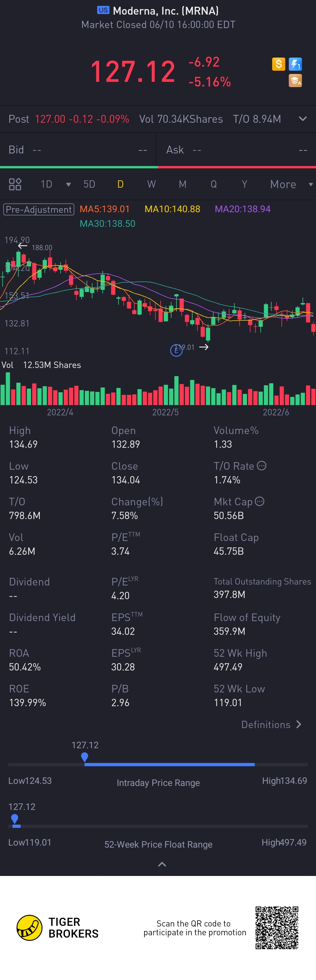
Task: Tap the blue lightning bolt icon
Action: pos(296,64)
